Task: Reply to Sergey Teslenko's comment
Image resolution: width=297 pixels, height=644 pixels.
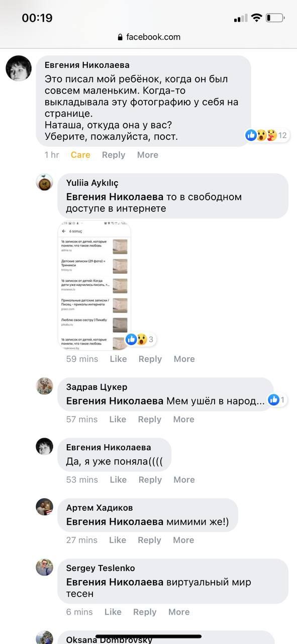Action: coord(145,612)
